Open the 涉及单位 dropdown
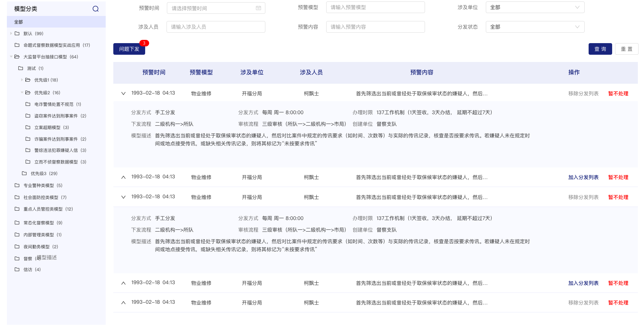The height and width of the screenshot is (332, 644). pos(535,7)
